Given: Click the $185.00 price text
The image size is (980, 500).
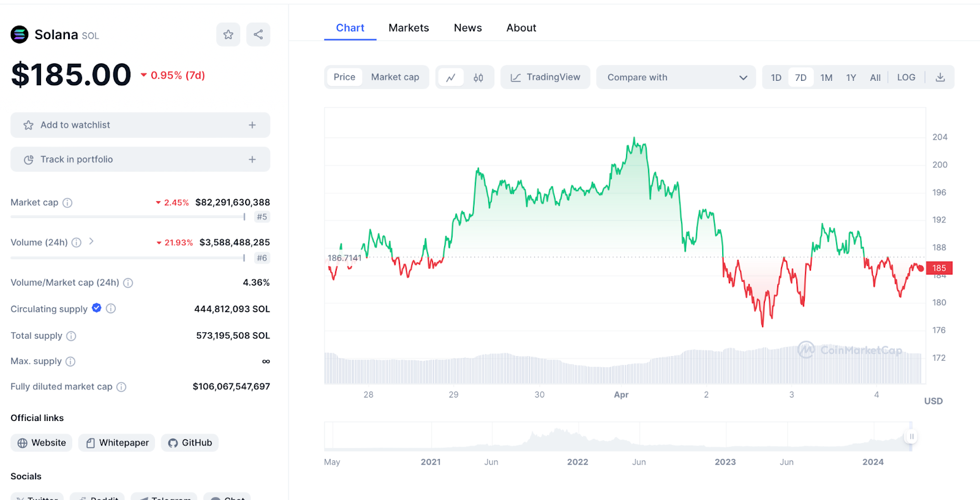Looking at the screenshot, I should [x=71, y=75].
